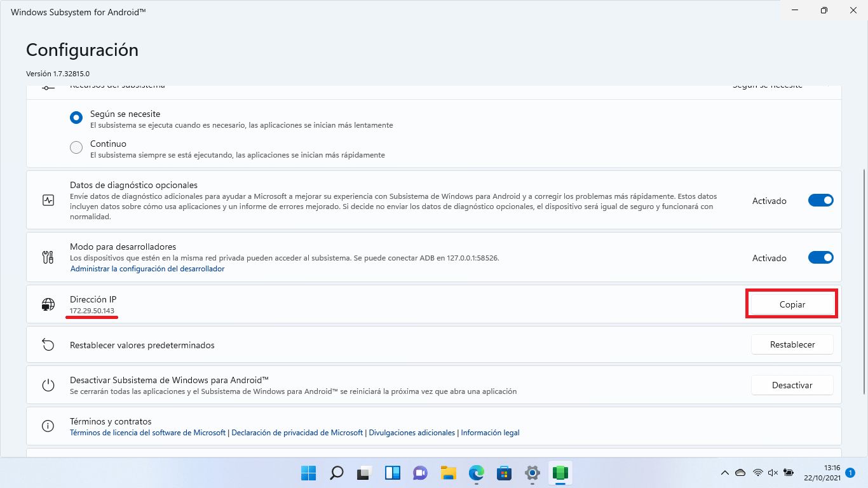The height and width of the screenshot is (488, 868).
Task: Turn off optional diagnostic data toggle
Action: [x=820, y=200]
